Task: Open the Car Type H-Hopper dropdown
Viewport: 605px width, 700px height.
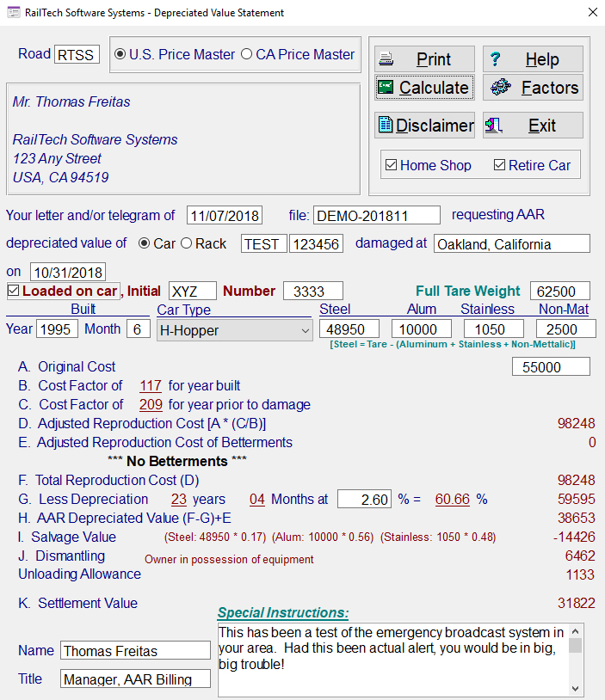Action: (235, 331)
